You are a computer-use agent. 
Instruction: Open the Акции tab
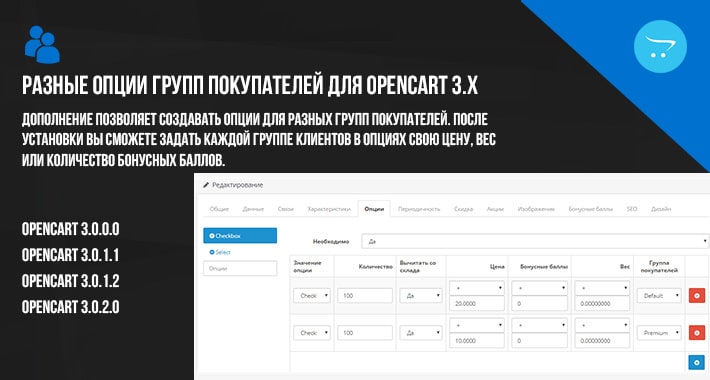point(495,209)
